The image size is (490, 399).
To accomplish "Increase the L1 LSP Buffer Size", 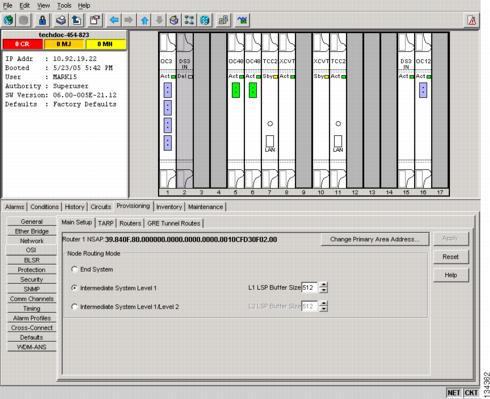I will 323,285.
